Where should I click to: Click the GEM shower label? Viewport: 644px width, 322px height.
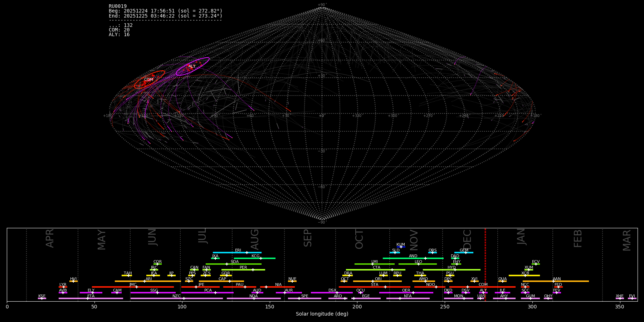point(464,250)
